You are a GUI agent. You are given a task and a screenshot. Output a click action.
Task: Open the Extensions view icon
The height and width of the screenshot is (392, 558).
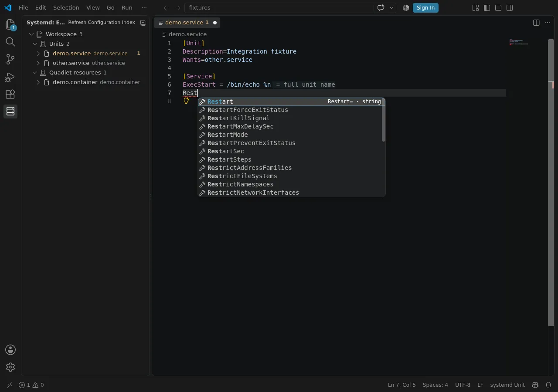(x=10, y=94)
